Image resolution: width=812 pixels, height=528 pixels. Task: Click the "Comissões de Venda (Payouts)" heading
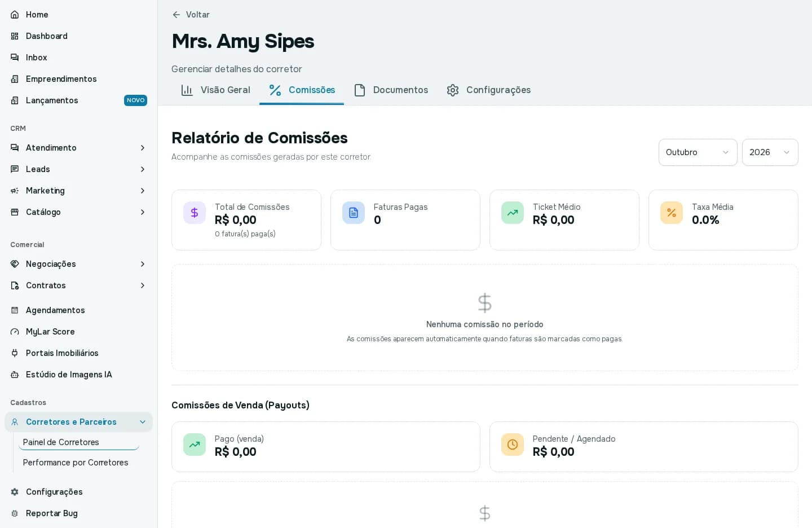point(240,405)
